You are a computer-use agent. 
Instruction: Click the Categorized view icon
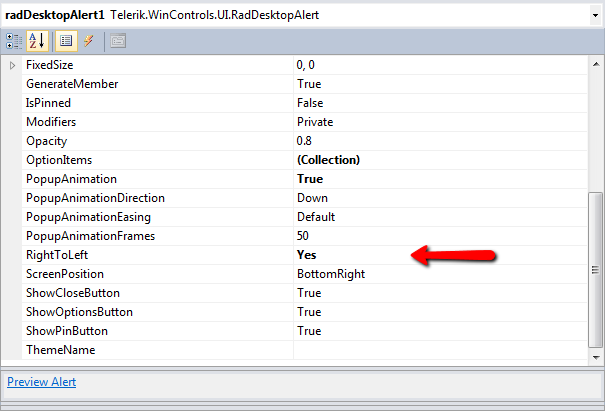click(15, 41)
